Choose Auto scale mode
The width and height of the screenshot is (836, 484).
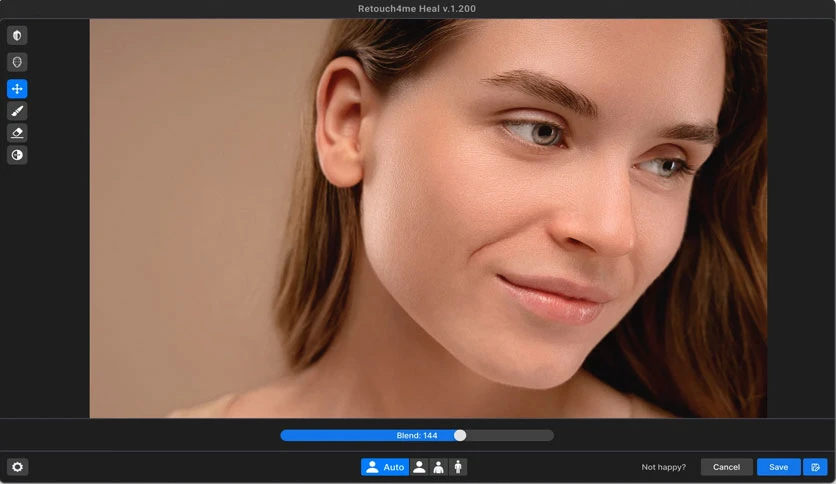click(x=385, y=467)
